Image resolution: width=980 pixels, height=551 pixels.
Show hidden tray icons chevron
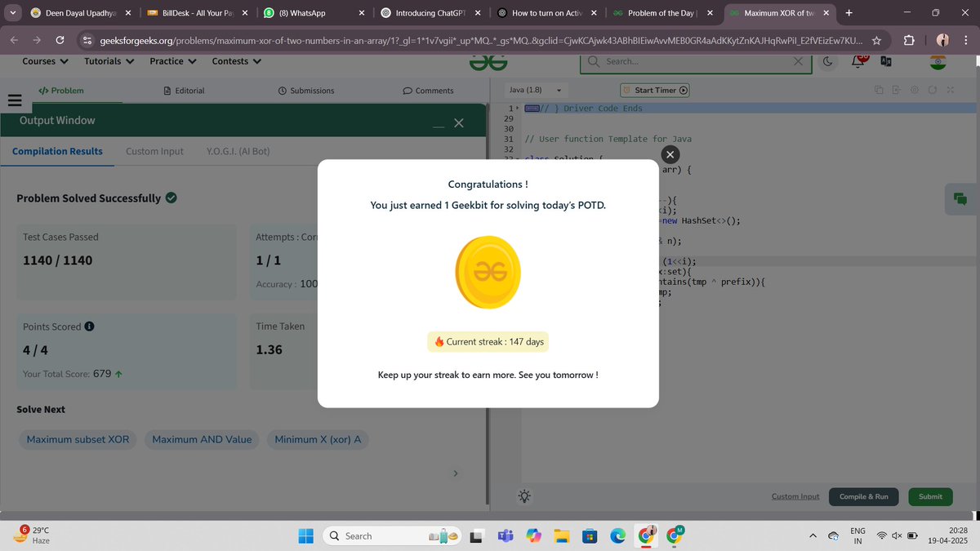point(813,535)
